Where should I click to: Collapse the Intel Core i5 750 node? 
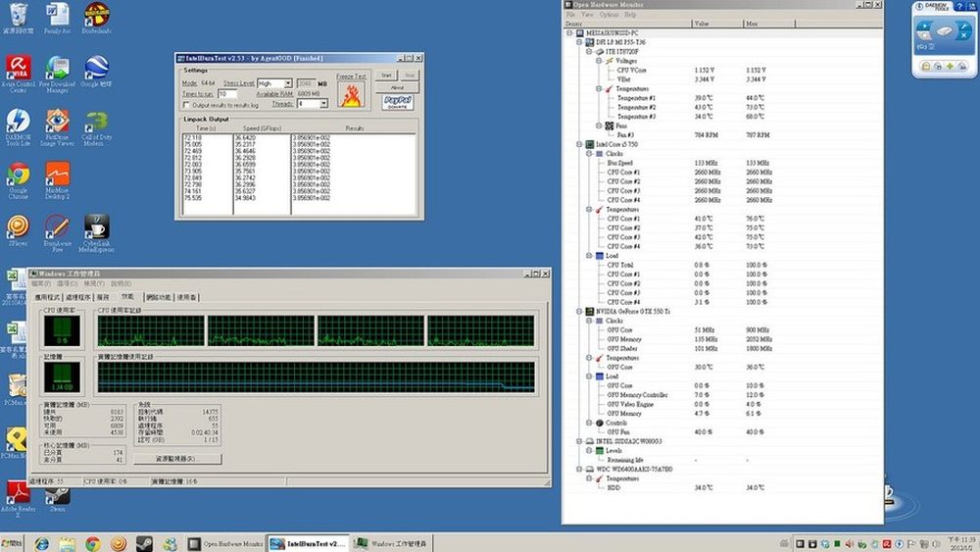coord(579,144)
